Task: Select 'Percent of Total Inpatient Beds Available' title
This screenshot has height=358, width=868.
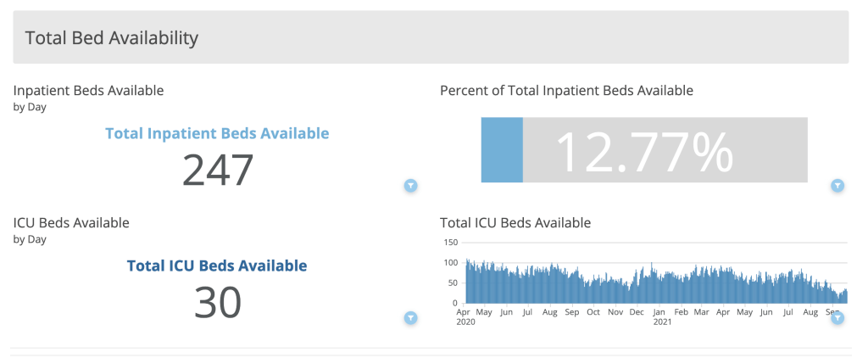Action: (566, 91)
